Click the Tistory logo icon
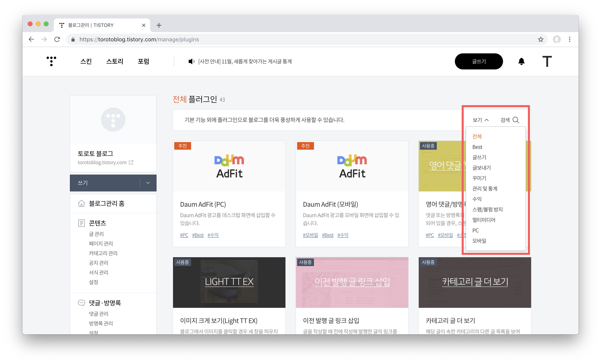The width and height of the screenshot is (601, 364). point(51,61)
